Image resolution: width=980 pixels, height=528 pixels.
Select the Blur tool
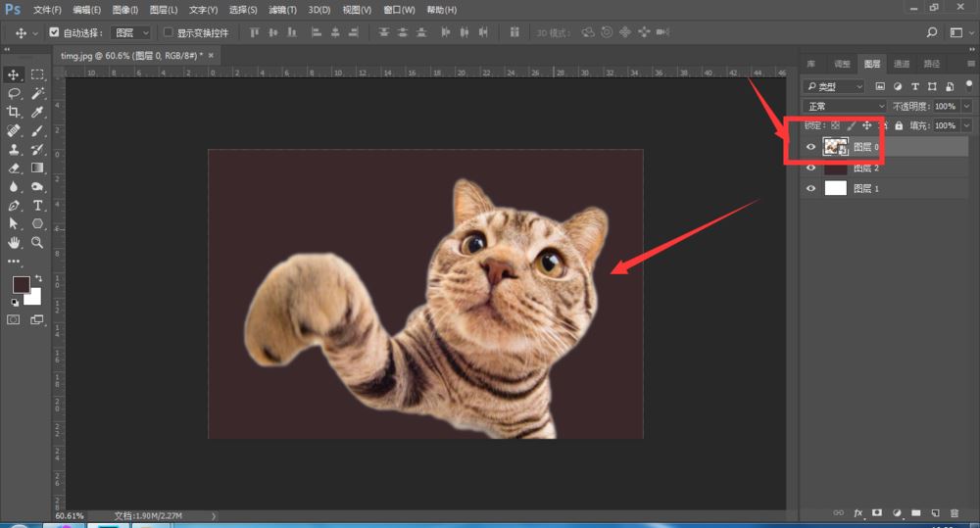(13, 187)
